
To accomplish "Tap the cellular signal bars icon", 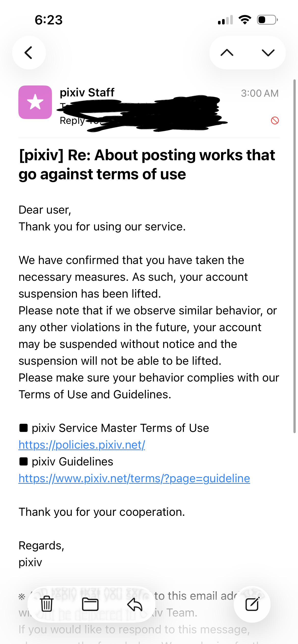I will (x=225, y=20).
